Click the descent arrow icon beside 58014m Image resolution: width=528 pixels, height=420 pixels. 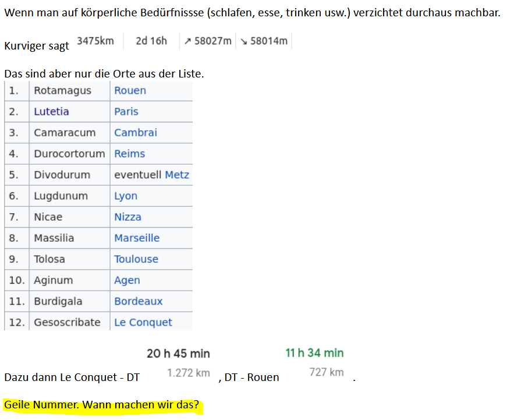point(243,41)
